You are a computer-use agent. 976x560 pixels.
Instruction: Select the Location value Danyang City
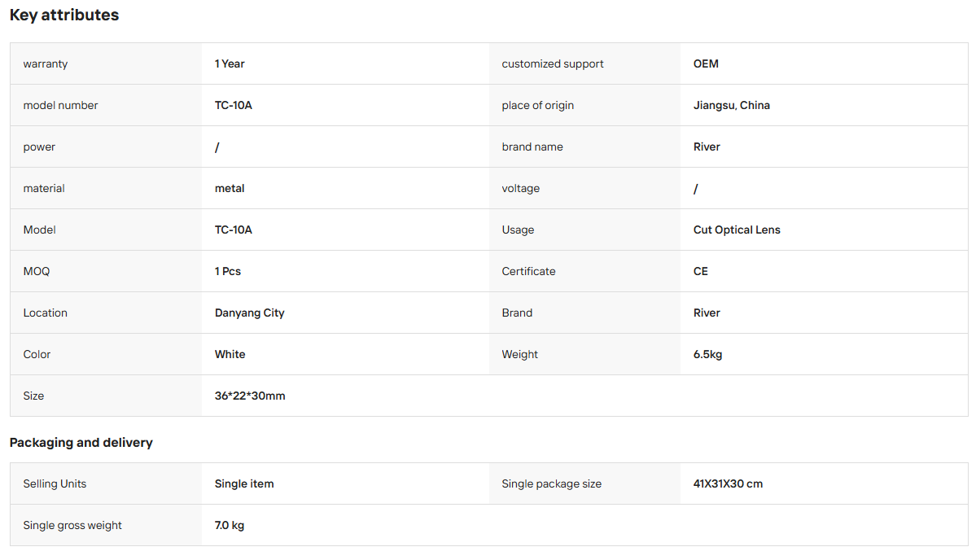[250, 313]
